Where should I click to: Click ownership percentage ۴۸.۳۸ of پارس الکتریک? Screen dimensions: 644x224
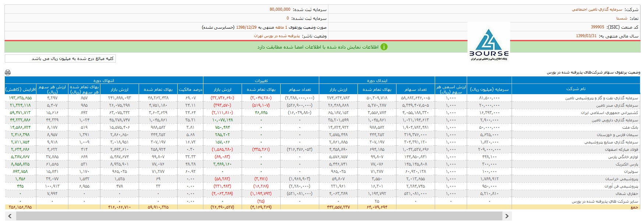[x=190, y=164]
